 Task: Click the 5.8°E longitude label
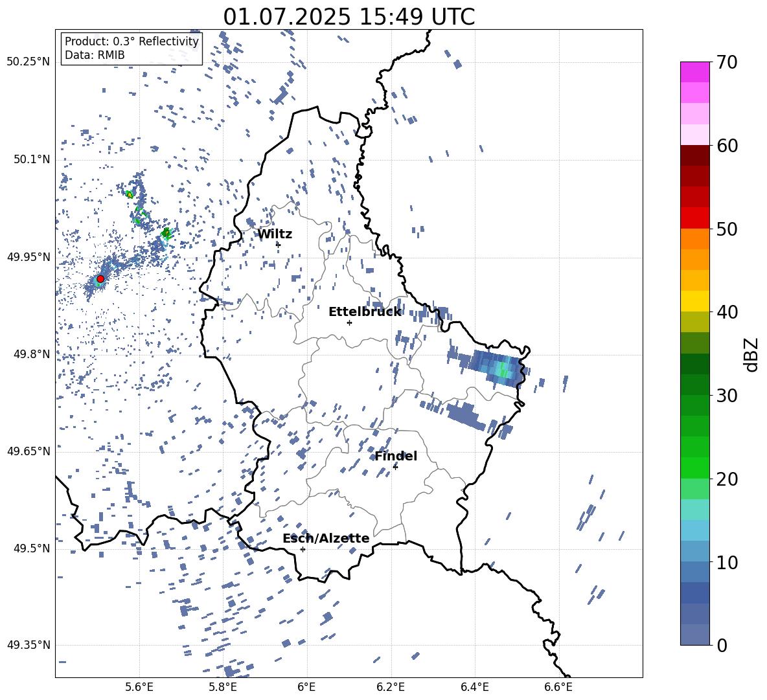(x=223, y=687)
